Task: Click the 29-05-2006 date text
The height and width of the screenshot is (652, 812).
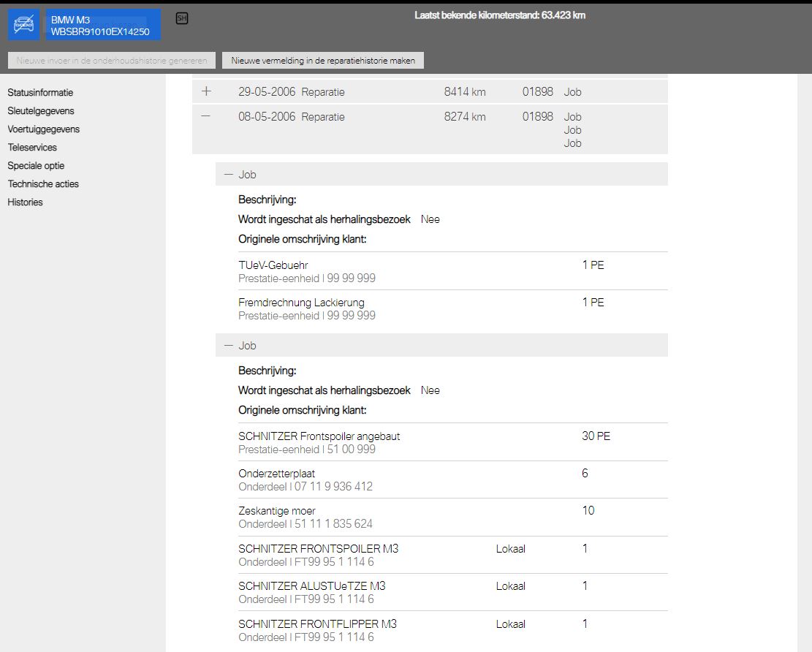Action: pos(267,91)
